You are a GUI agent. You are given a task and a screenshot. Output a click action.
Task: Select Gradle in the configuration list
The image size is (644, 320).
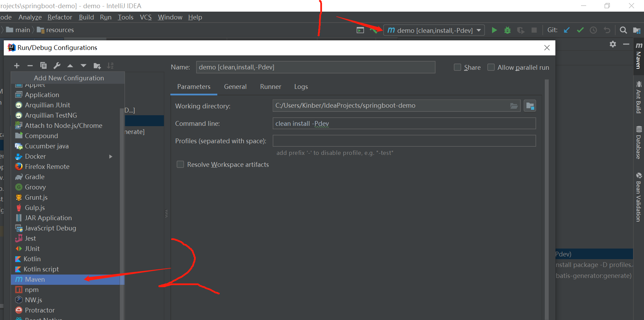[x=34, y=177]
